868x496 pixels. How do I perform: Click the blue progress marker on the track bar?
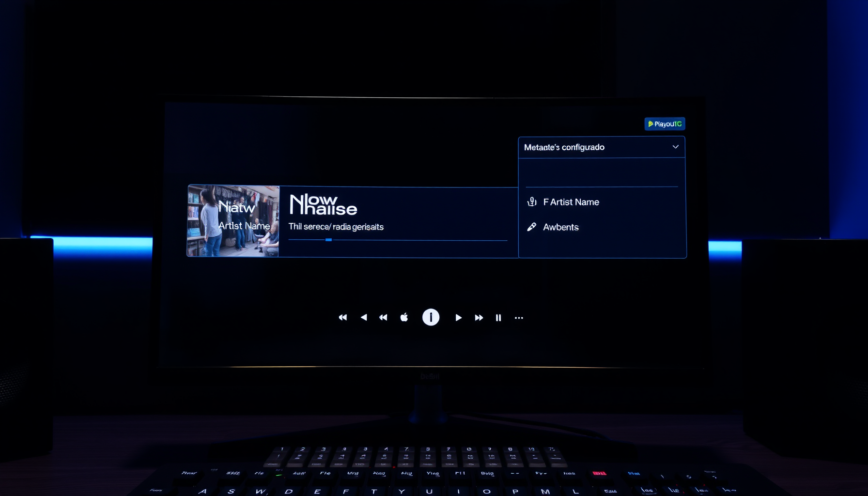point(328,240)
